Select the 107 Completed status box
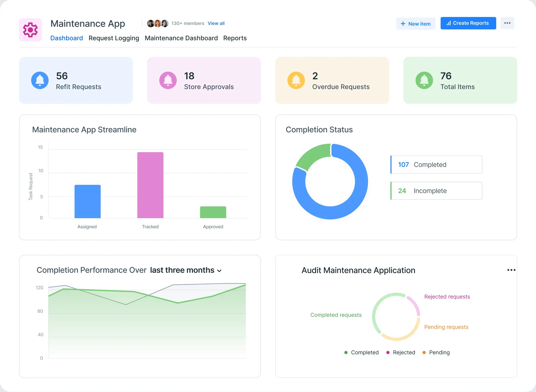Screen dimensions: 536x392 coord(436,164)
